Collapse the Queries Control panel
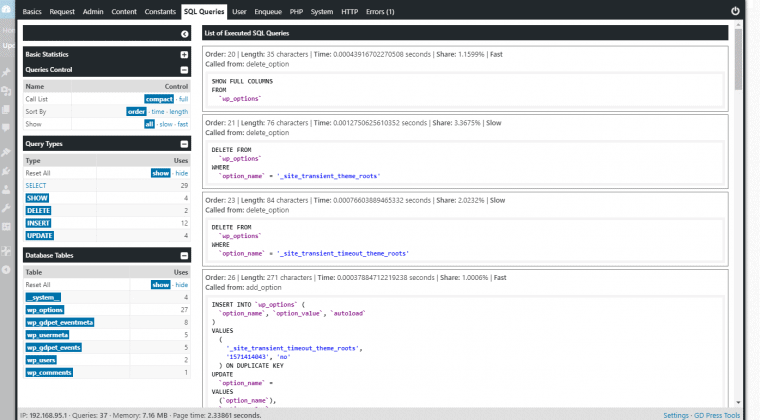Screen dimensions: 760x420 (184, 70)
